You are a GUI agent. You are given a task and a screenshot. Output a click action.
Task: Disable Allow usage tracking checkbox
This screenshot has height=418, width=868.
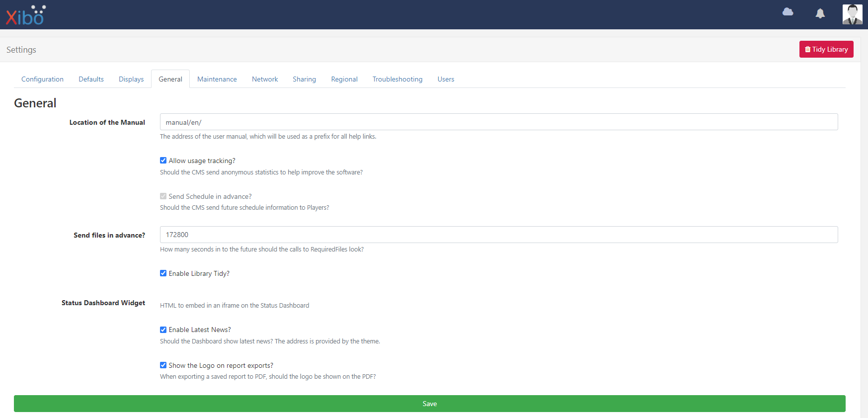(163, 161)
